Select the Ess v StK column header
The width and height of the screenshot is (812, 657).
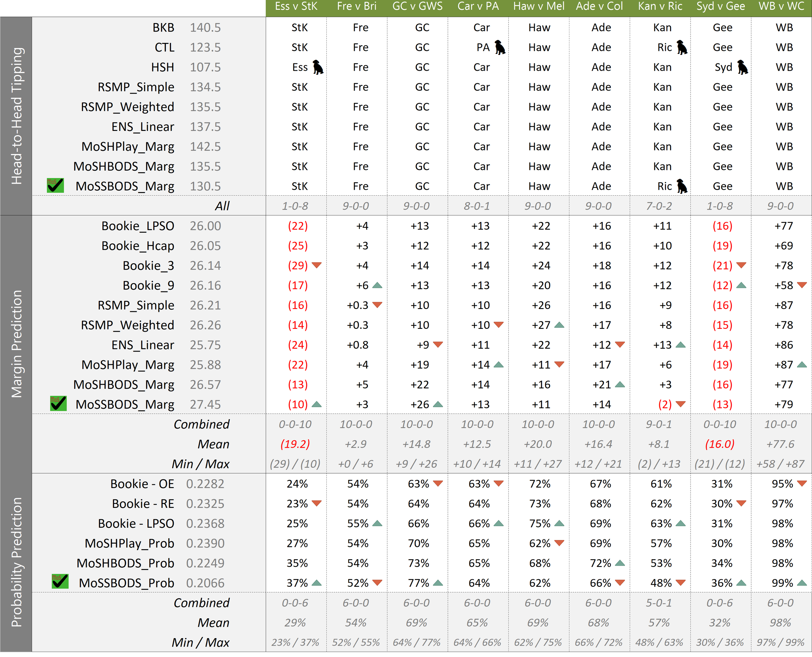pos(296,7)
